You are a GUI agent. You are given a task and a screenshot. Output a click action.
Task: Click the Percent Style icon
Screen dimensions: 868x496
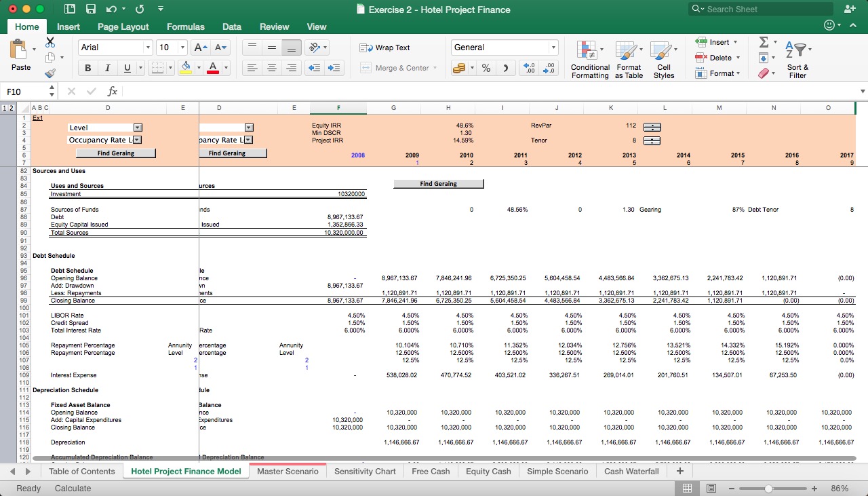[485, 68]
